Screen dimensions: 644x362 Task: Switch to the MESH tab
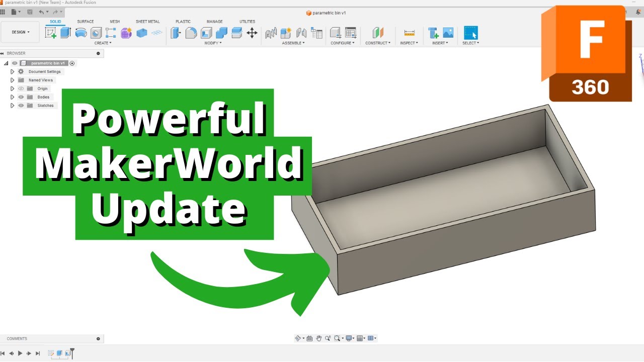click(x=115, y=22)
